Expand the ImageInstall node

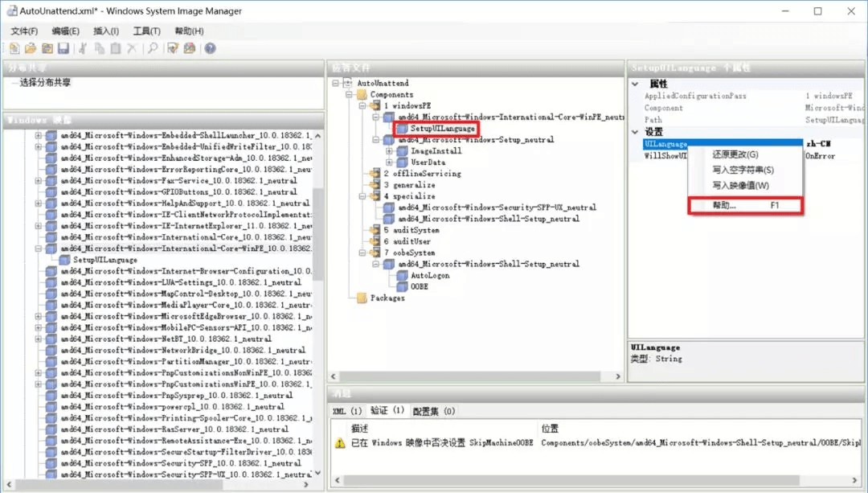pyautogui.click(x=390, y=151)
